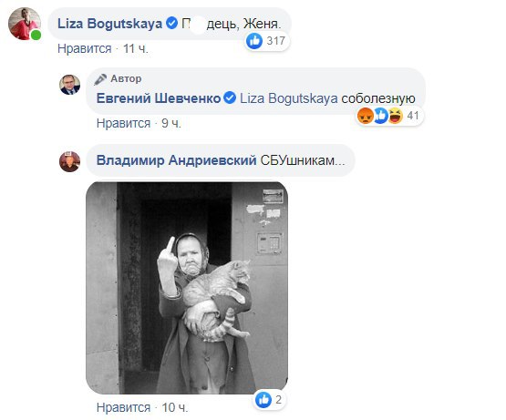Open Liza Bogutskaya's profile avatar
Screen dimensions: 506x420
[x=25, y=24]
